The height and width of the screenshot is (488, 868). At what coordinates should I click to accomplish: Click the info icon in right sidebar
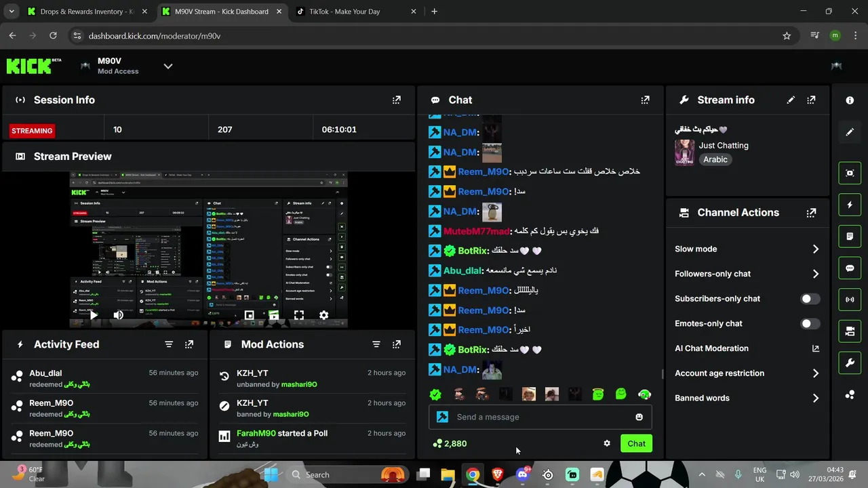tap(850, 100)
